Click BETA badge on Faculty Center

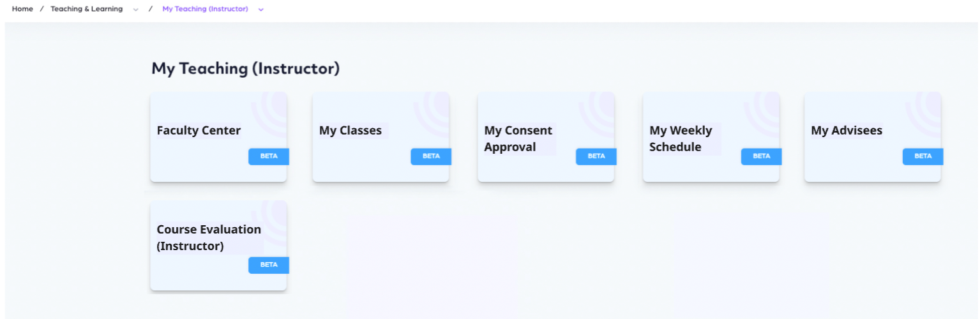pos(269,156)
